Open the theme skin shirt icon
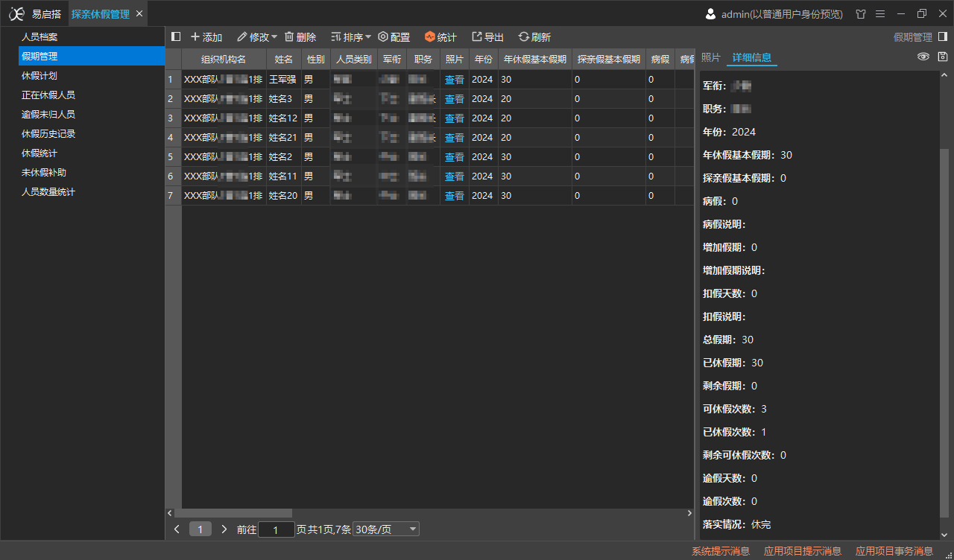The height and width of the screenshot is (560, 954). pos(861,14)
